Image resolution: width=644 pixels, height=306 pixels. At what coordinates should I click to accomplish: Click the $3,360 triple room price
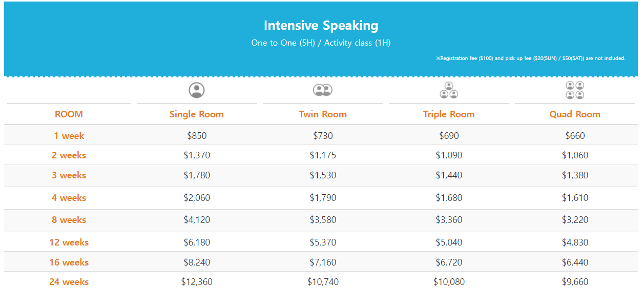[x=449, y=220]
